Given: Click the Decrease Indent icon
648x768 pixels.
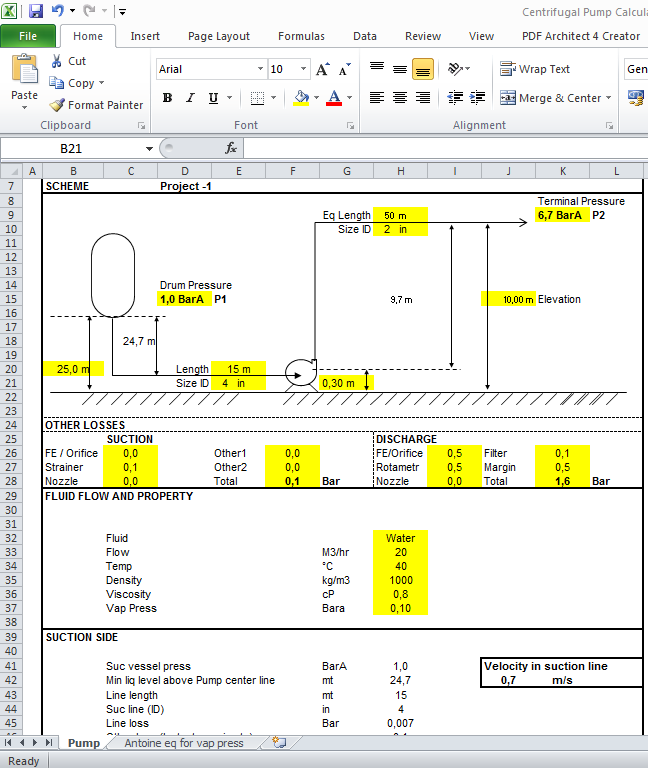Looking at the screenshot, I should point(455,98).
